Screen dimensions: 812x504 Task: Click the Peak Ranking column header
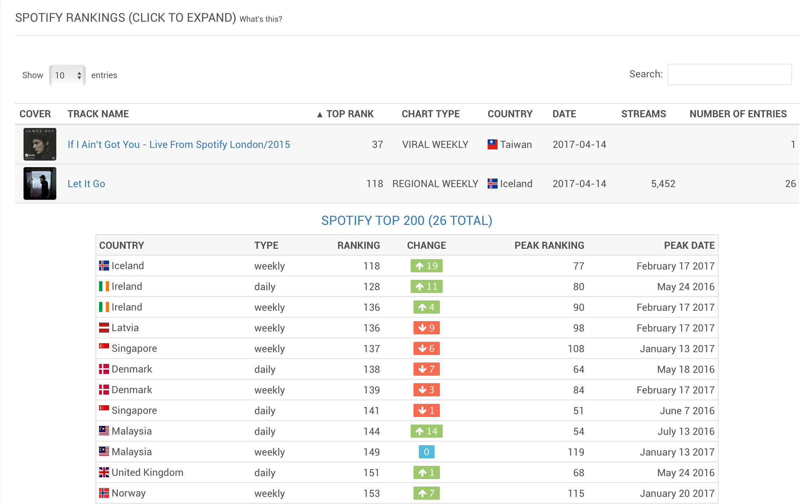549,245
